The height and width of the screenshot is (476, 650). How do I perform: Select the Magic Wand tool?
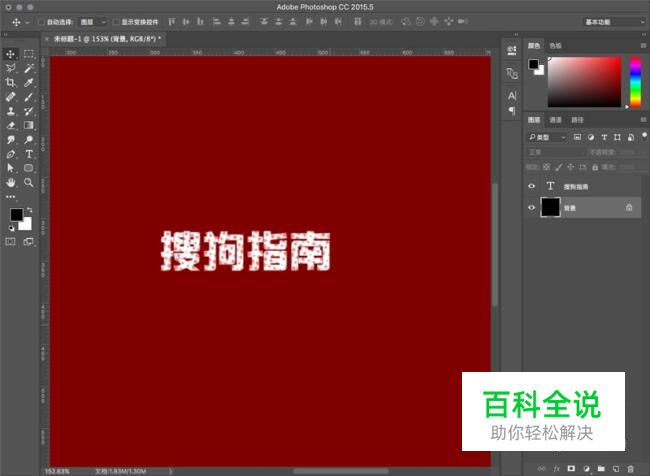pyautogui.click(x=29, y=68)
